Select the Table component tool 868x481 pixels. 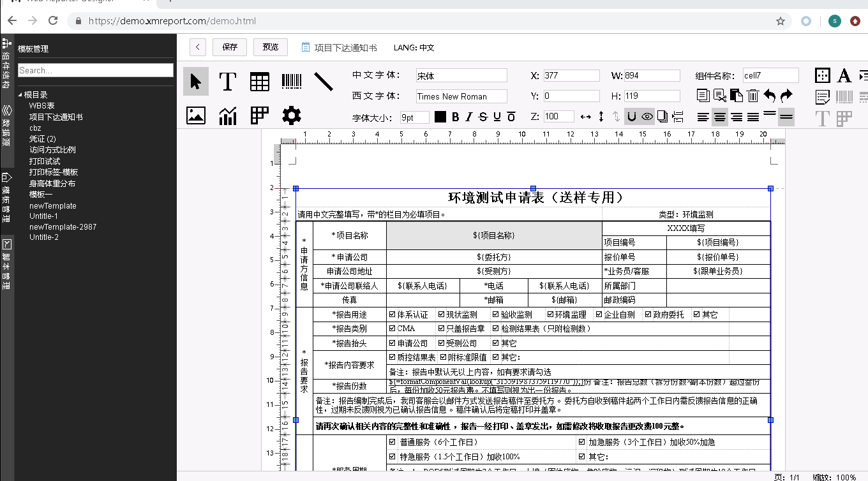(260, 82)
